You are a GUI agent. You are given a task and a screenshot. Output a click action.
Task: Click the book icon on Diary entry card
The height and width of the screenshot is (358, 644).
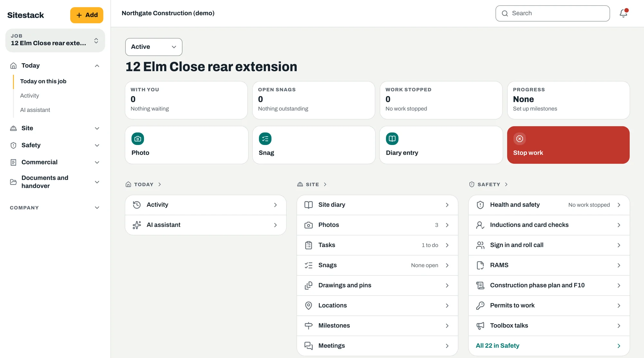click(x=392, y=139)
